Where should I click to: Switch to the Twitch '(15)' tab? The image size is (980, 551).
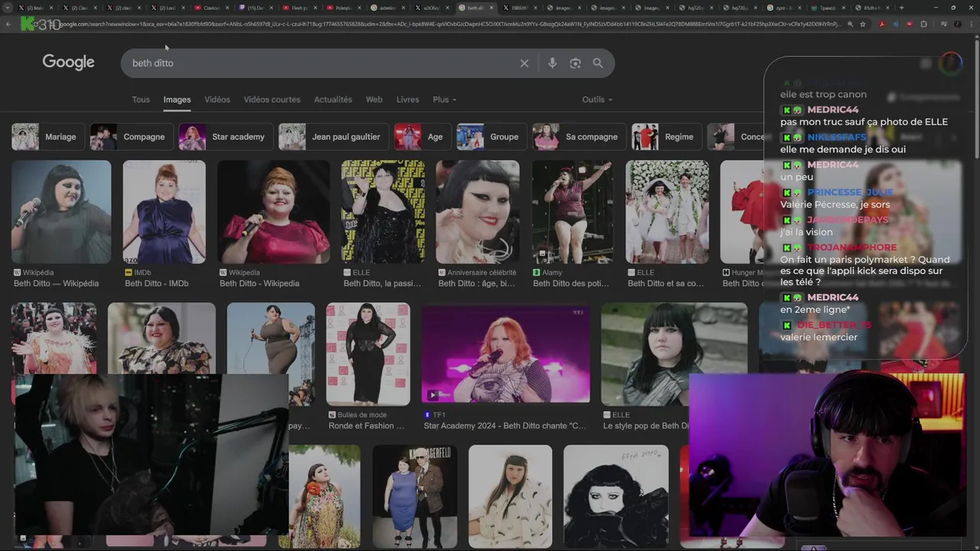click(256, 8)
